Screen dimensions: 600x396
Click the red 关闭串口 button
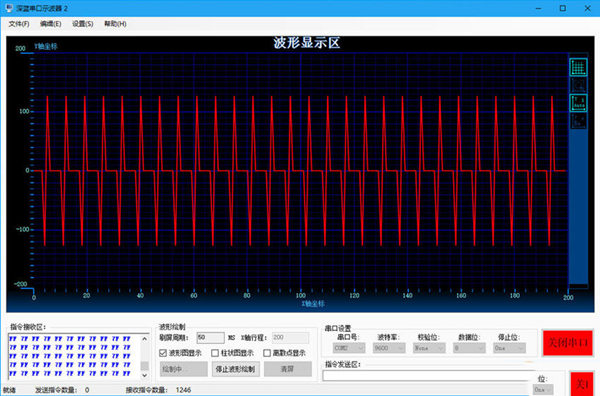[x=567, y=342]
